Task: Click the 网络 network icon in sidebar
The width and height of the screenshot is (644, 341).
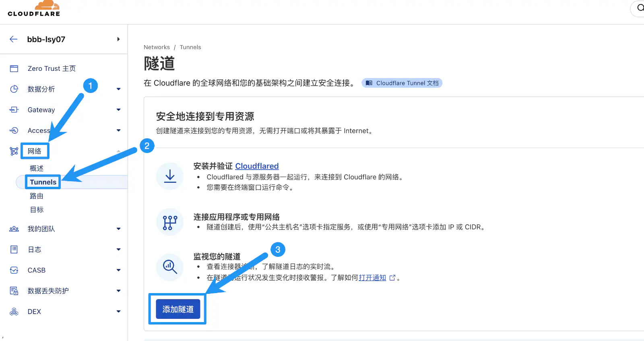Action: [x=14, y=151]
